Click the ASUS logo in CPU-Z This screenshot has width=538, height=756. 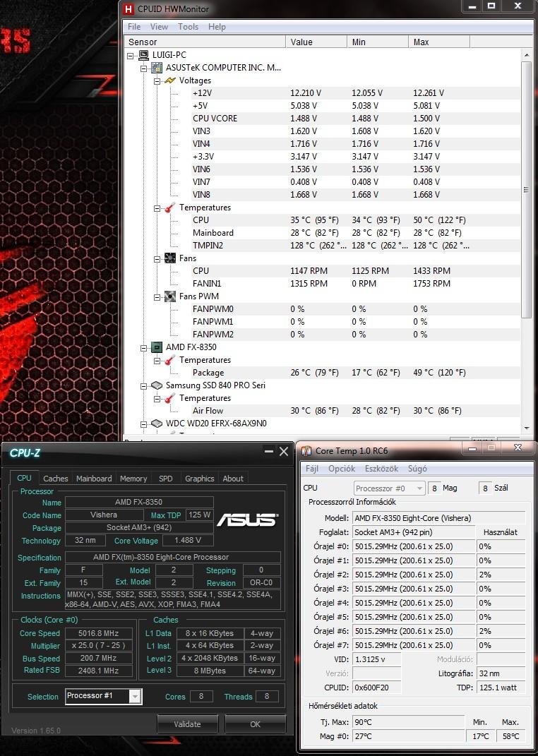[x=247, y=520]
